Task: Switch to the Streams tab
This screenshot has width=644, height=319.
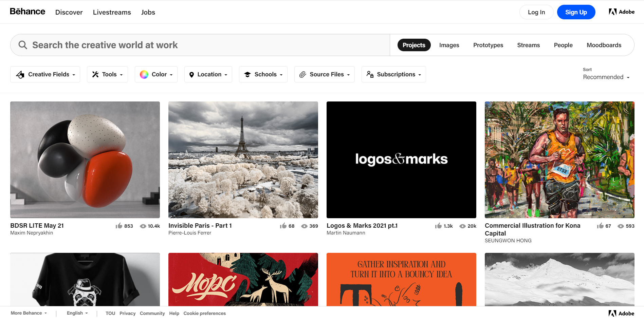Action: coord(528,45)
